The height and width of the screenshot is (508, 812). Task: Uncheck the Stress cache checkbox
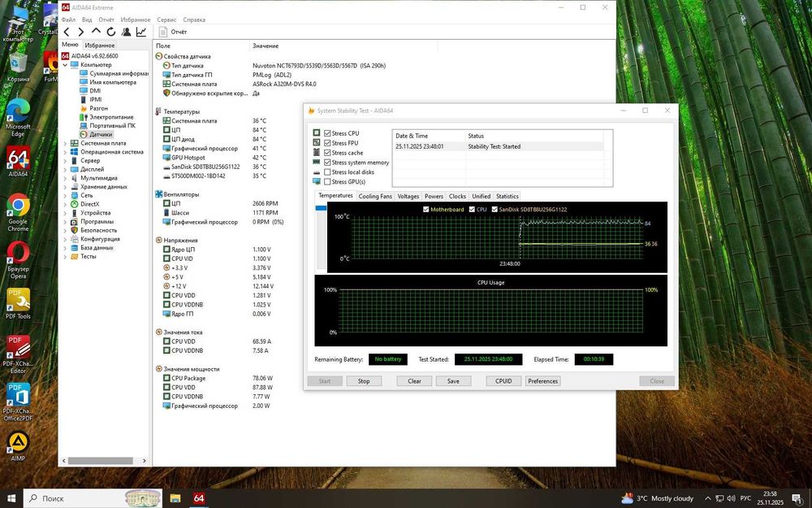coord(327,153)
